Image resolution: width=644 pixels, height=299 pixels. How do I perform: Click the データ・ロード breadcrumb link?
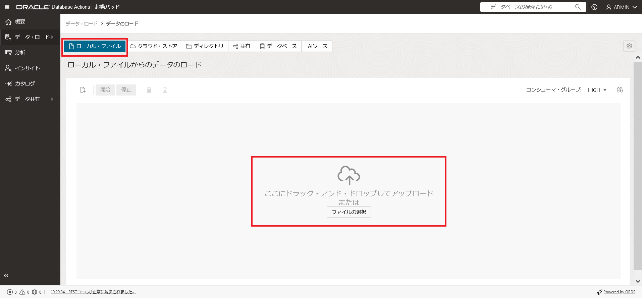82,23
